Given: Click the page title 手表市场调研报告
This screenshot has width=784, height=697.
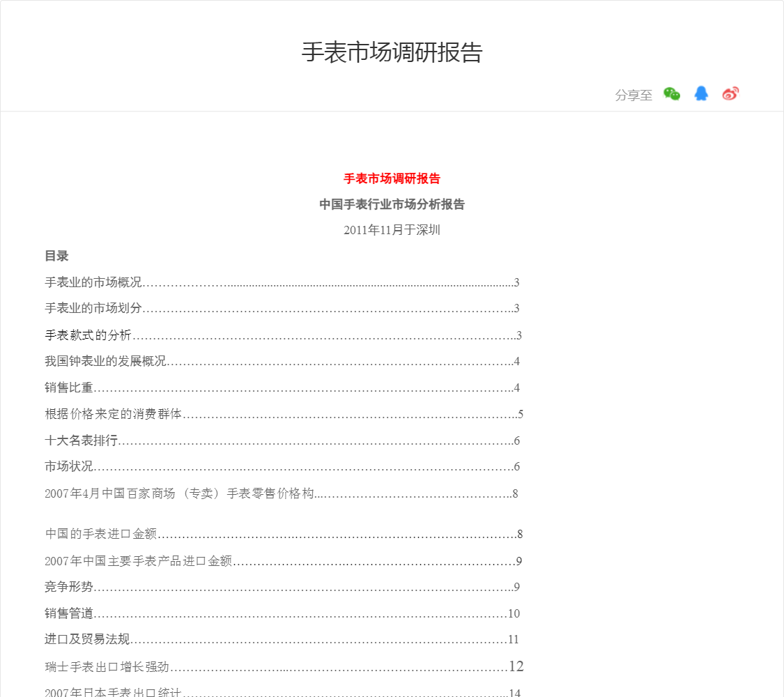Looking at the screenshot, I should 392,52.
